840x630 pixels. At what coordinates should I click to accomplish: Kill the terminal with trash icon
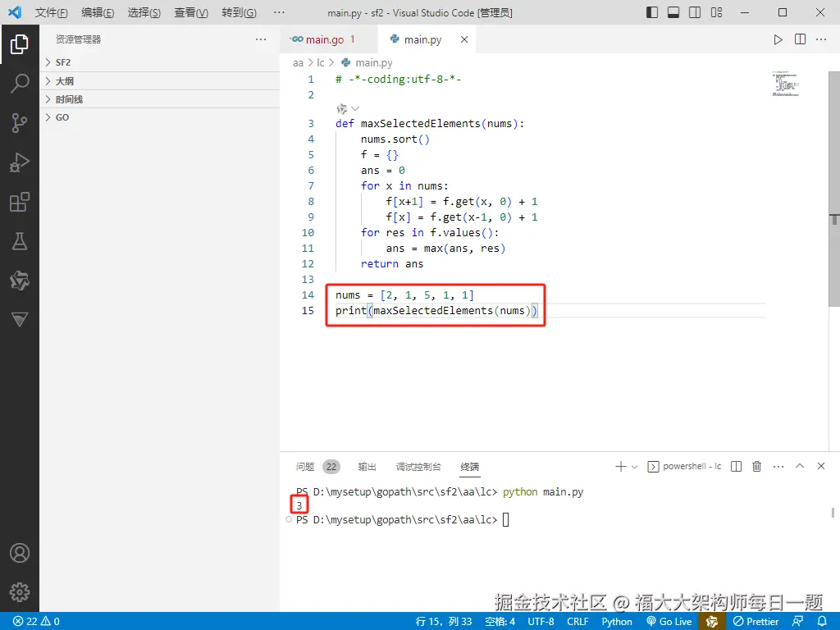(x=756, y=467)
